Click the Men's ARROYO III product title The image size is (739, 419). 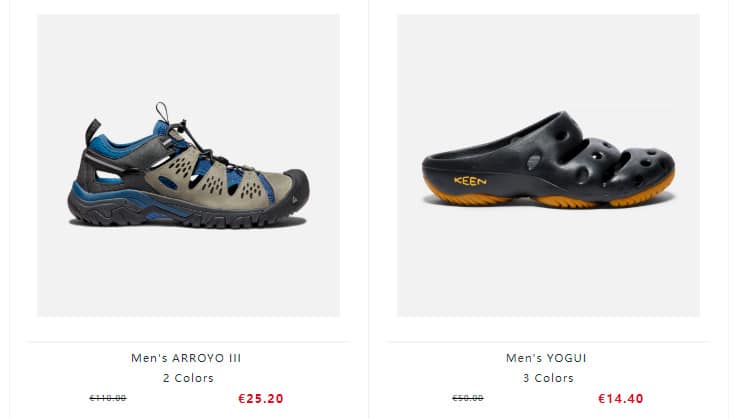(186, 358)
